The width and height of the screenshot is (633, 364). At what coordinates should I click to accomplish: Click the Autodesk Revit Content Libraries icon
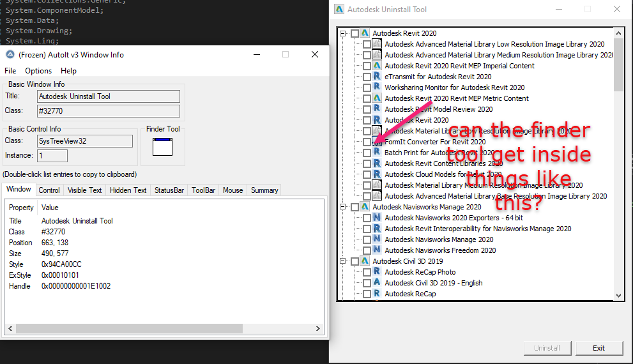pos(377,163)
